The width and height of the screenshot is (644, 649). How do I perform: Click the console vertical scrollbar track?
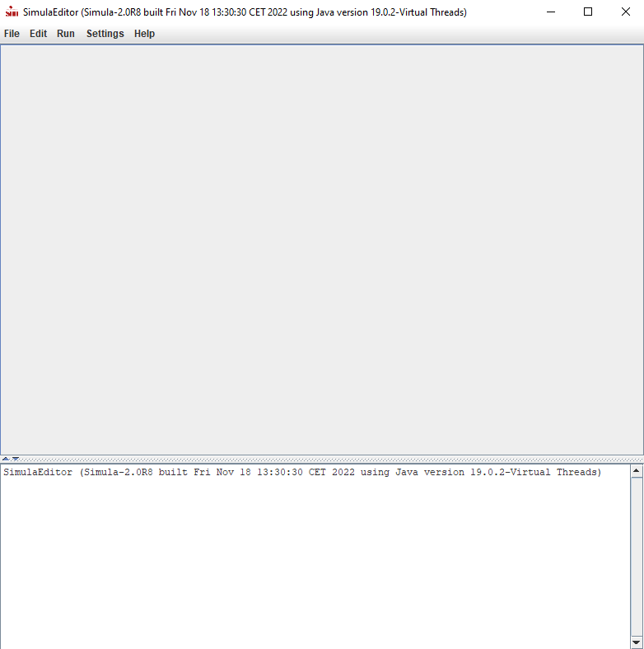[636, 557]
